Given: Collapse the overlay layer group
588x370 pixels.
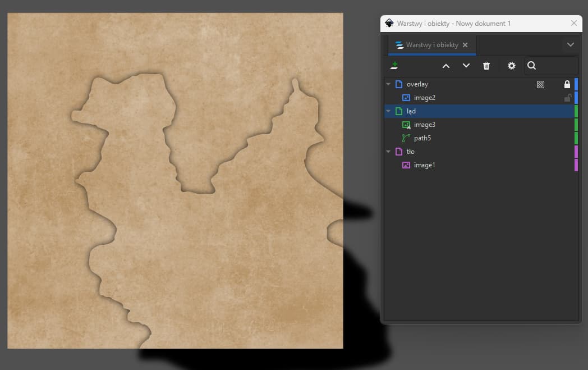Looking at the screenshot, I should (388, 84).
